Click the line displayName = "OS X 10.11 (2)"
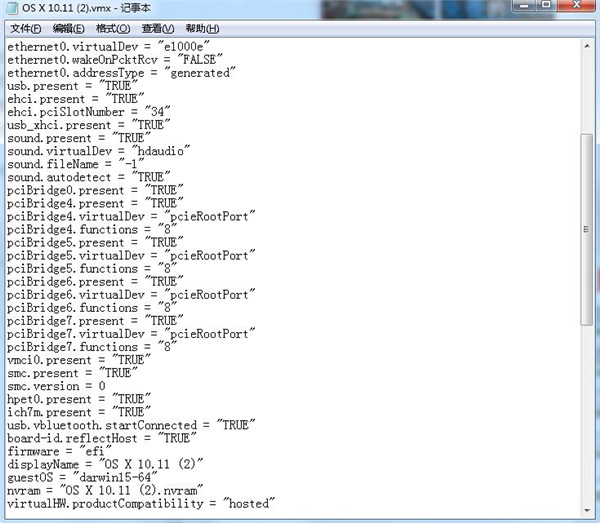This screenshot has height=523, width=600. click(105, 464)
